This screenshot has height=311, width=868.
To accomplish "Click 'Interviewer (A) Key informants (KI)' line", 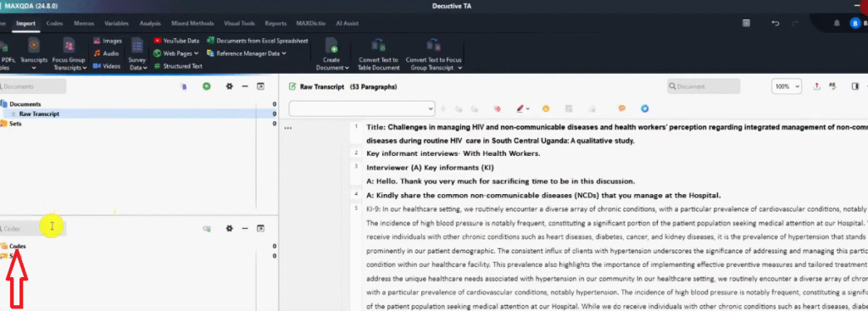I will click(430, 167).
